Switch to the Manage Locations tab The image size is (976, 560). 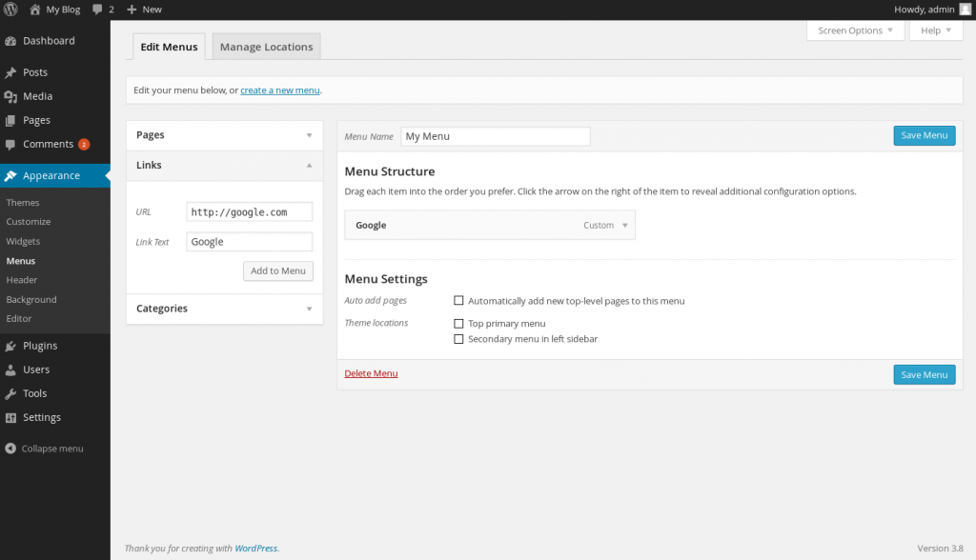(x=265, y=45)
